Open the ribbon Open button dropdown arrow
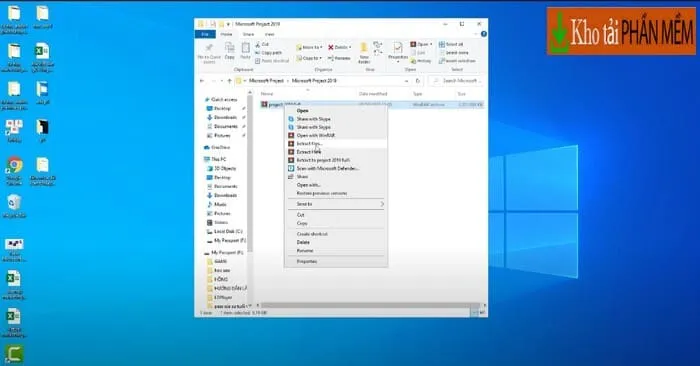700x366 pixels. pos(431,44)
